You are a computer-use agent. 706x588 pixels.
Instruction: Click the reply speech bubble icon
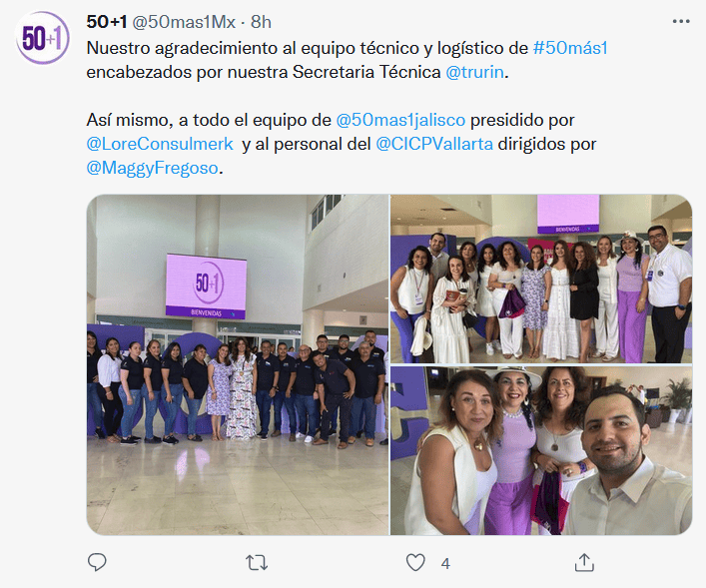(97, 562)
